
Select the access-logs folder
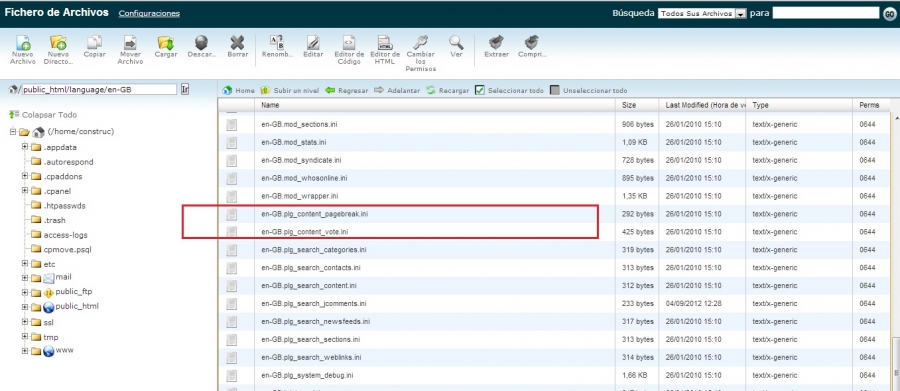[65, 235]
